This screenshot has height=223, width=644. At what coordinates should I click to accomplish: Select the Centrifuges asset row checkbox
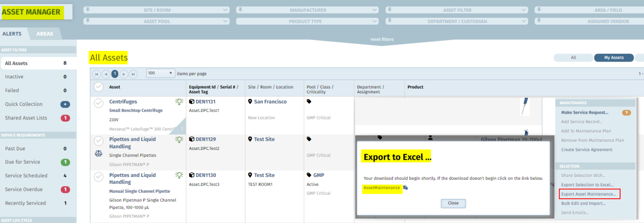coord(98,103)
